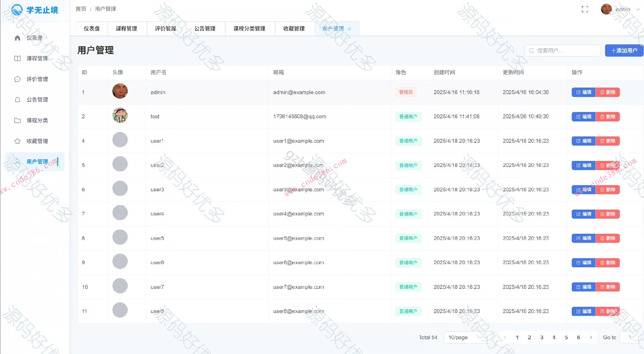Click the 管理员 role tag
The height and width of the screenshot is (354, 644).
[x=406, y=92]
